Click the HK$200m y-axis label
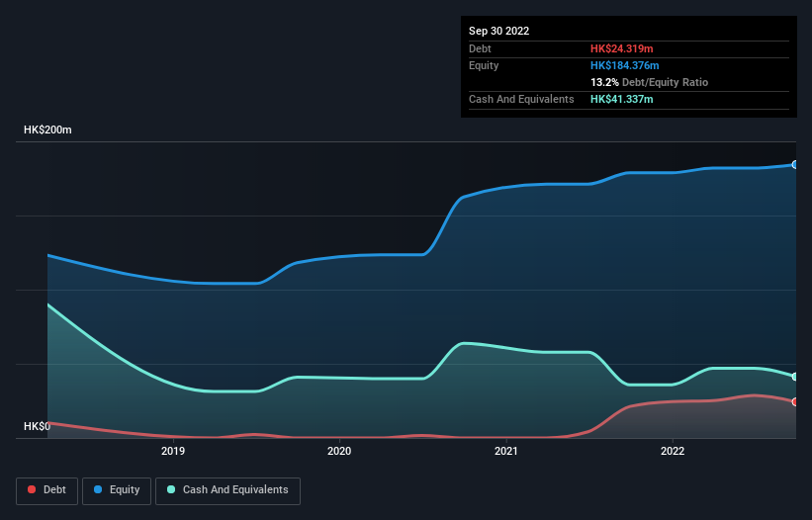Viewport: 812px width, 520px height. [x=47, y=130]
